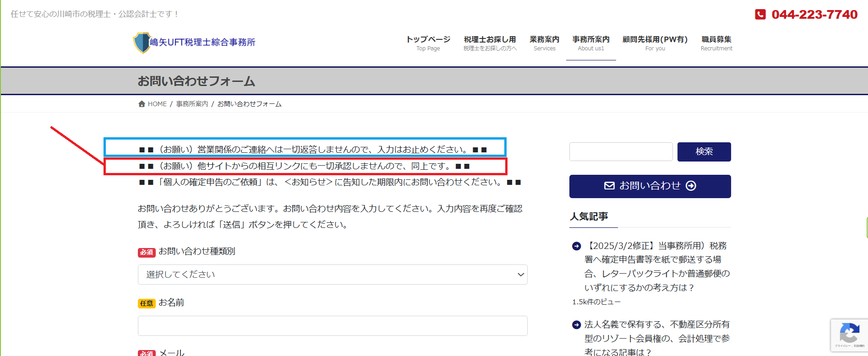The width and height of the screenshot is (868, 356).
Task: Click the red phone icon in header
Action: tap(760, 15)
